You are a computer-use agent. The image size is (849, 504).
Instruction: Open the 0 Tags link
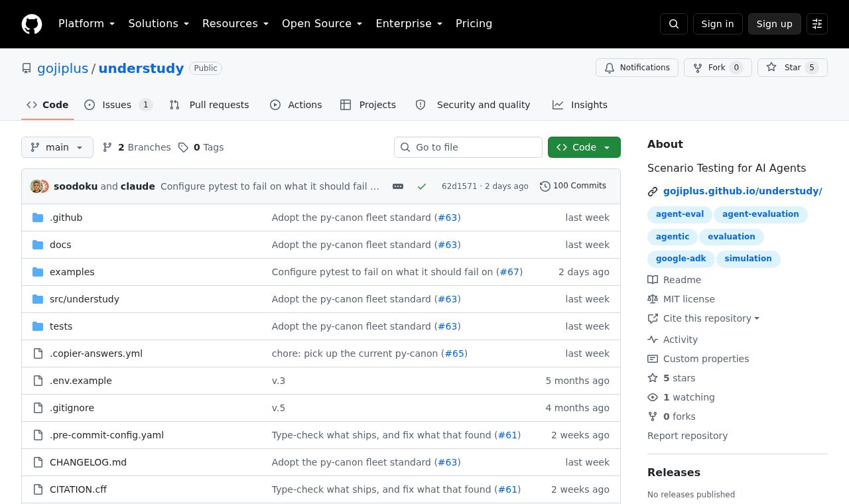coord(201,147)
